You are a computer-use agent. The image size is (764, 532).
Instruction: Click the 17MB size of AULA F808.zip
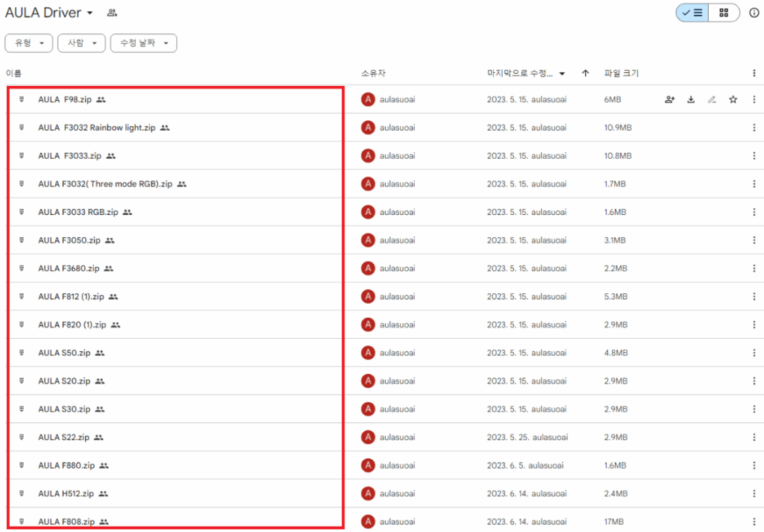[x=614, y=522]
